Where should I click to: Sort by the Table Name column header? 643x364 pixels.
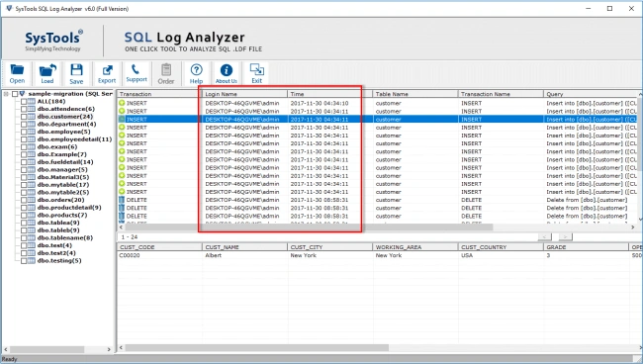click(x=415, y=94)
